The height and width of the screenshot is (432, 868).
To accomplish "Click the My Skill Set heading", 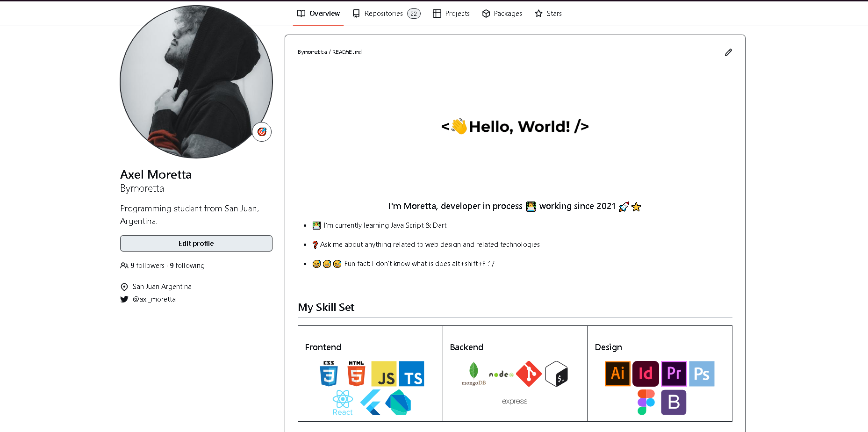I will pyautogui.click(x=326, y=307).
